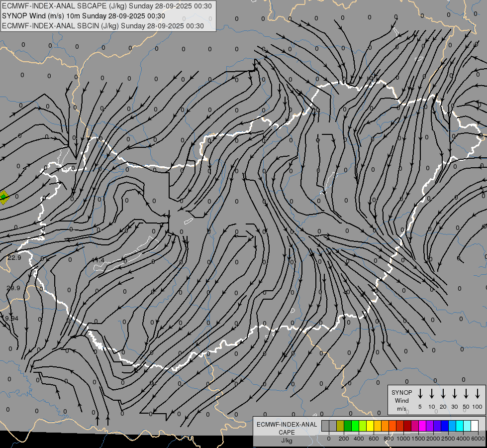487x448 pixels.
Task: Click the 10 m/s wind arrow symbol
Action: pyautogui.click(x=432, y=394)
